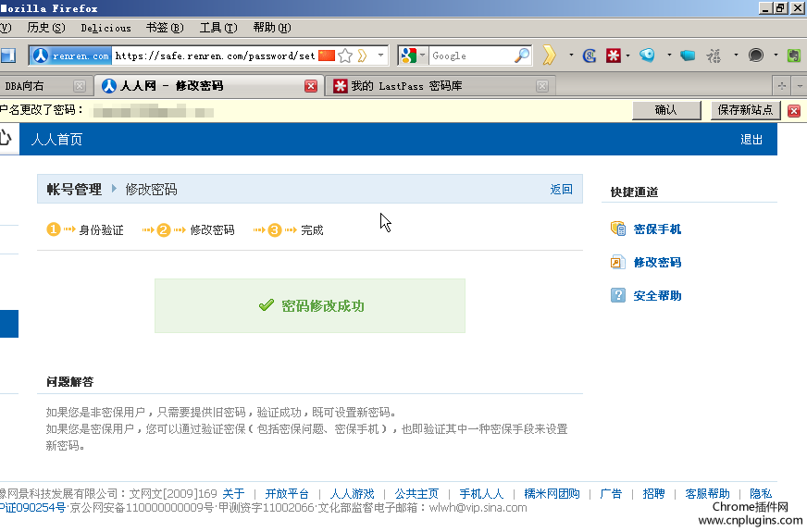Click the 安全帮助 question mark icon

pyautogui.click(x=618, y=295)
